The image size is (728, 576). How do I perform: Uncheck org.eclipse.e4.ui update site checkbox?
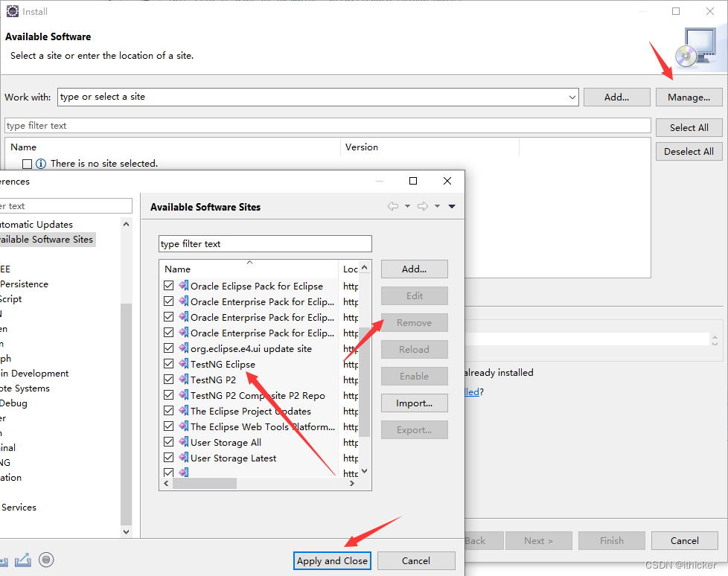pos(169,348)
